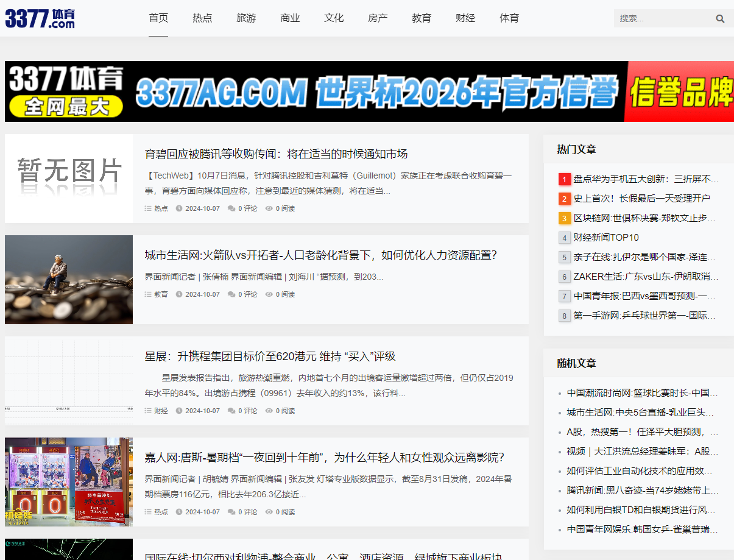Click the eye views icon on 育碧 article
Viewport: 734px width, 560px height.
(269, 208)
